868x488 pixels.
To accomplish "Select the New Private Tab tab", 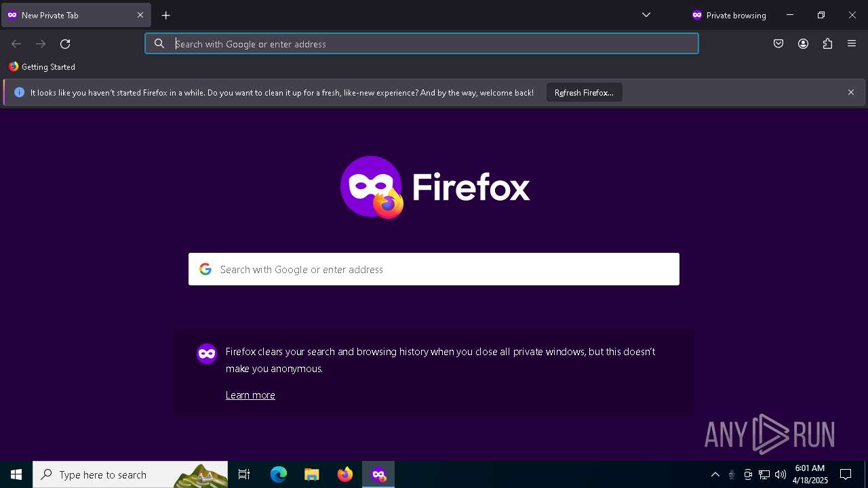I will [x=76, y=15].
